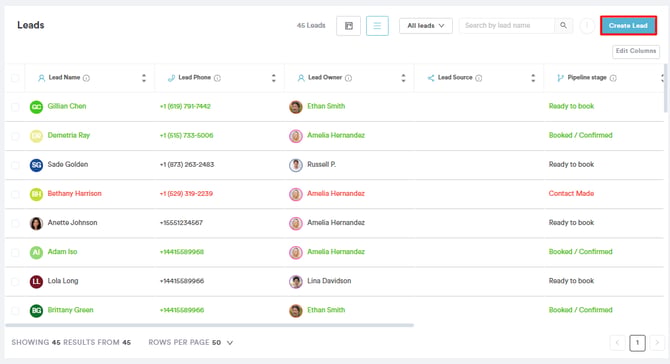Click the Lead Name info icon
This screenshot has width=670, height=364.
coord(86,78)
